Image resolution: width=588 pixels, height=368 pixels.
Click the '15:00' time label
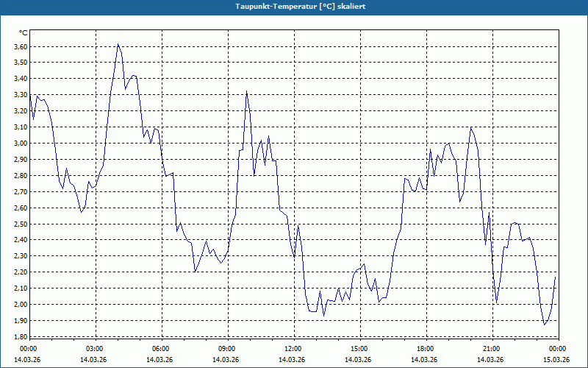point(359,349)
